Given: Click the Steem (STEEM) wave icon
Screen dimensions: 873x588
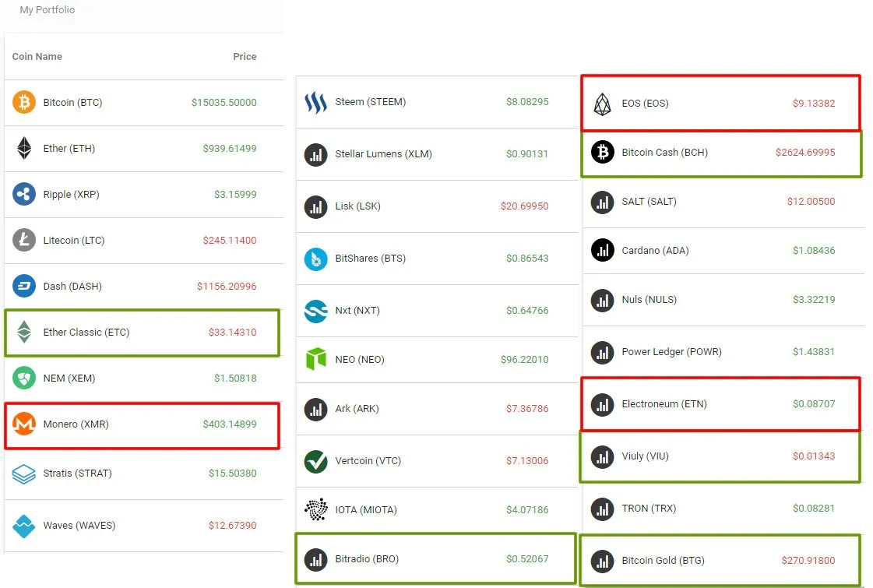Looking at the screenshot, I should pos(315,102).
